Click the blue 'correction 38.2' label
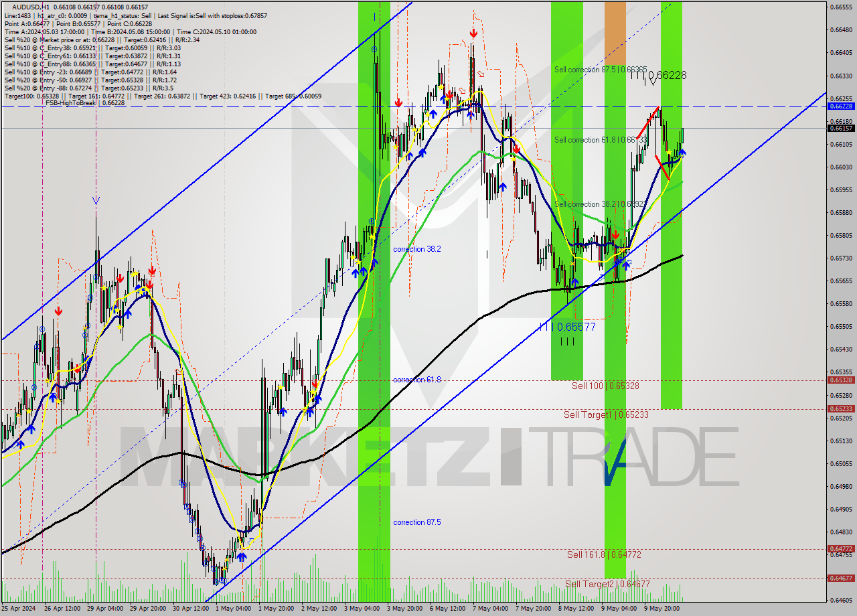Image resolution: width=857 pixels, height=616 pixels. pyautogui.click(x=417, y=249)
